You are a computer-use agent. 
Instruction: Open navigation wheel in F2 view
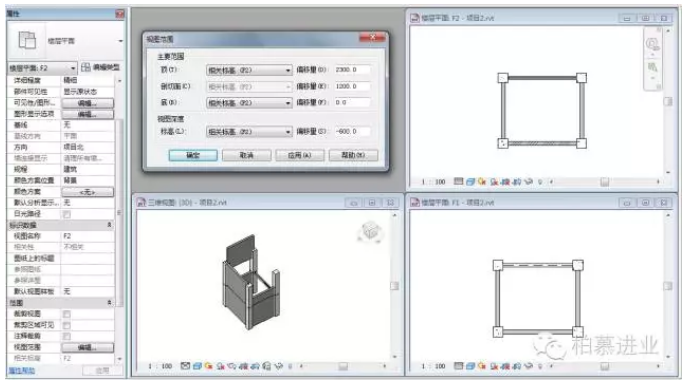pyautogui.click(x=652, y=45)
